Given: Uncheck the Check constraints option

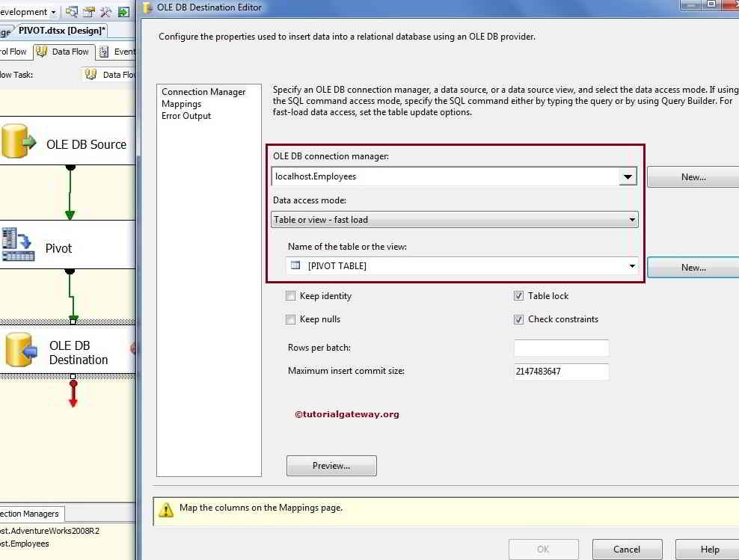Looking at the screenshot, I should click(x=518, y=319).
